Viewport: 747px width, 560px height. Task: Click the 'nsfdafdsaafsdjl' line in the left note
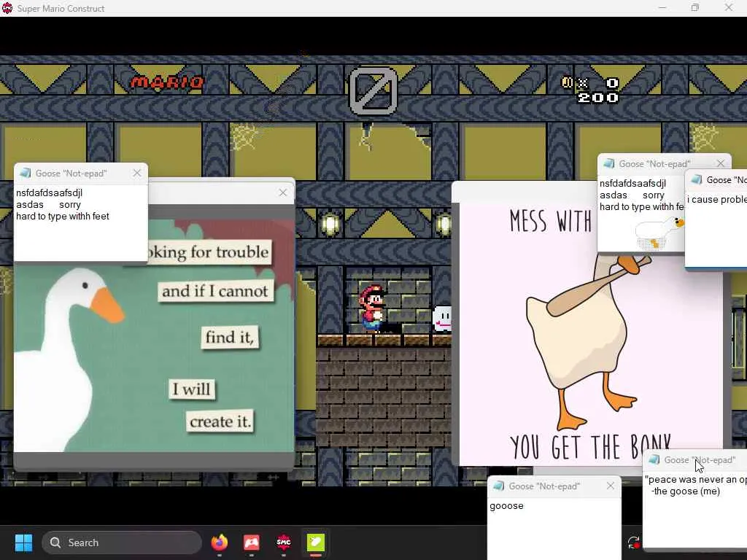pos(49,192)
